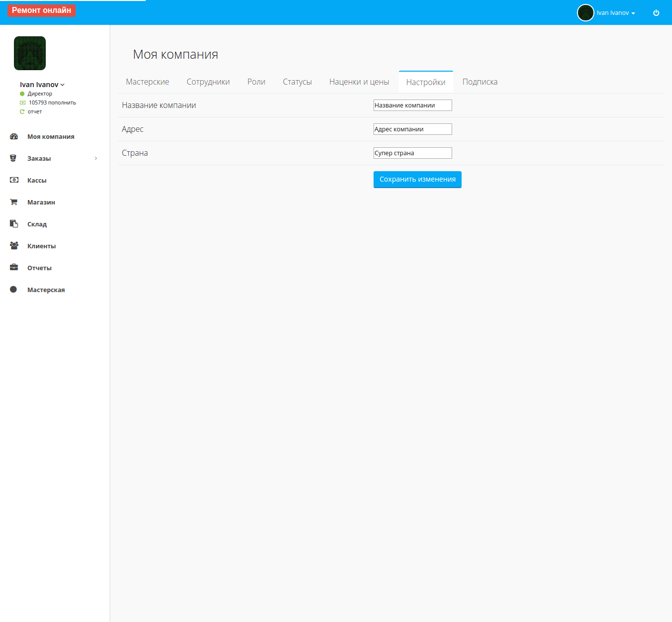Screen dimensions: 672x622
Task: Click the Название компании row label
Action: click(x=159, y=105)
